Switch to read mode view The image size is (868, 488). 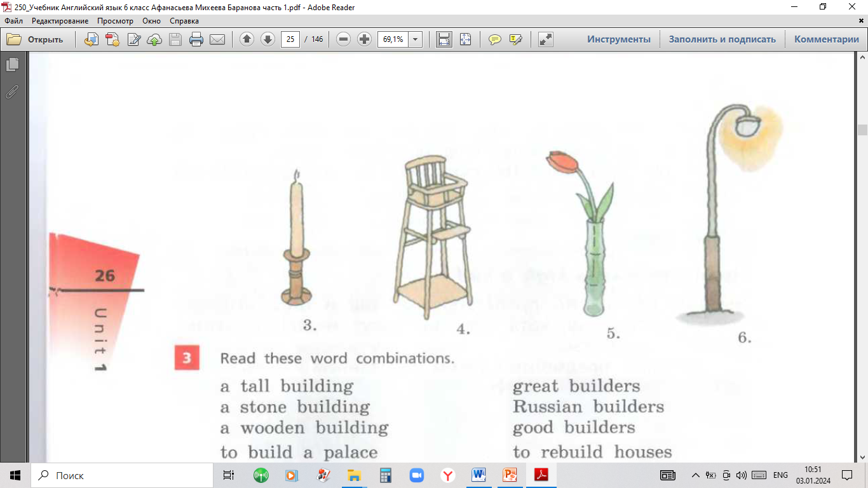coord(545,39)
